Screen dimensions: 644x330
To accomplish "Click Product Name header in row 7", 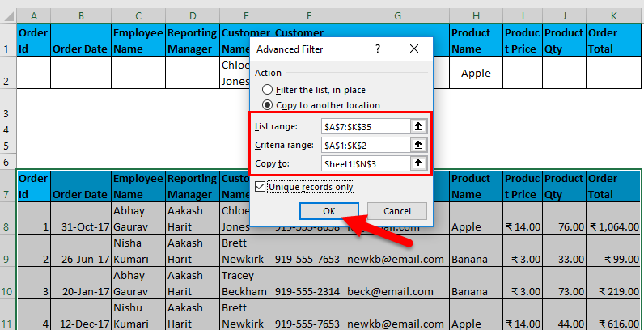I will click(476, 186).
